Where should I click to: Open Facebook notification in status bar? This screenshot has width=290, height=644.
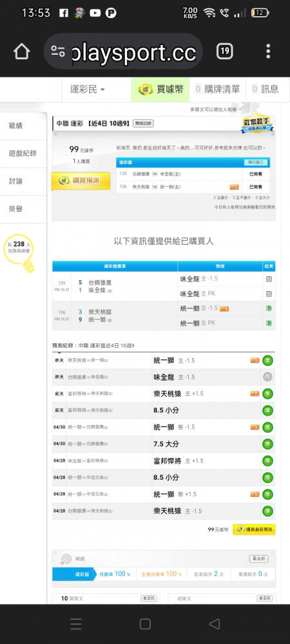[x=64, y=13]
